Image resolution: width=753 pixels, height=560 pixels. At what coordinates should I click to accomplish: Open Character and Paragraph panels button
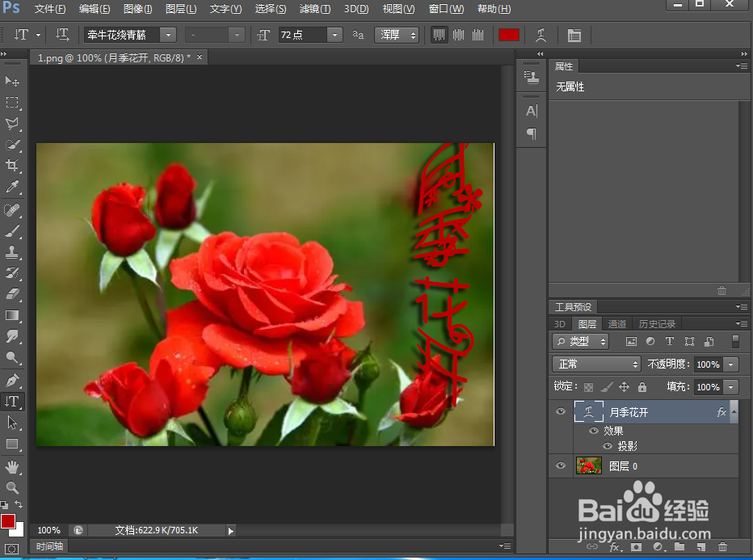574,35
